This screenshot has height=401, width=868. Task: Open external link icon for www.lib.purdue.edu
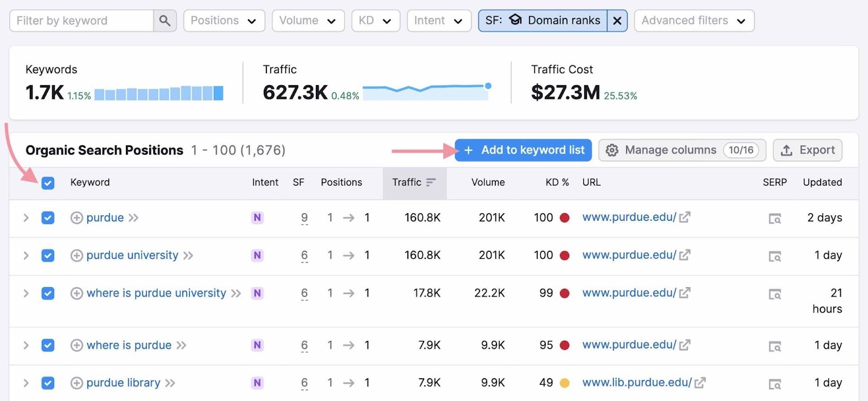(700, 383)
